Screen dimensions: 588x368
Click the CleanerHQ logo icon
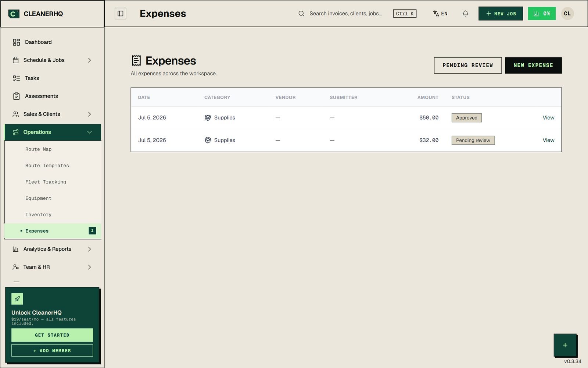(x=14, y=14)
